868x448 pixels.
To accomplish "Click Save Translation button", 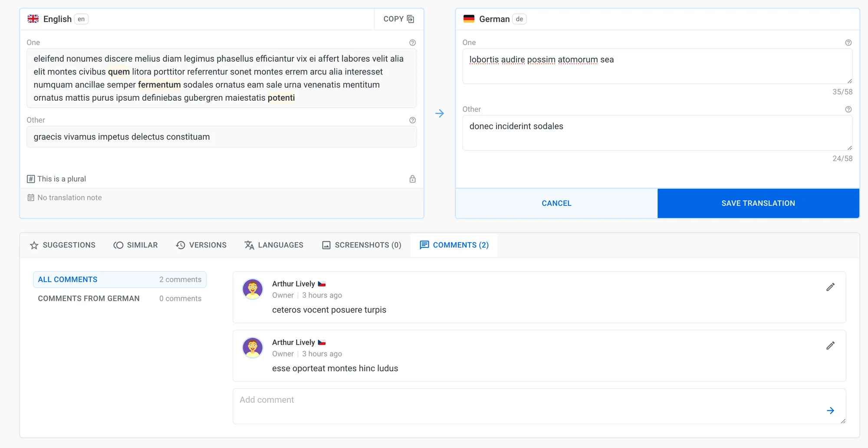I will tap(758, 203).
